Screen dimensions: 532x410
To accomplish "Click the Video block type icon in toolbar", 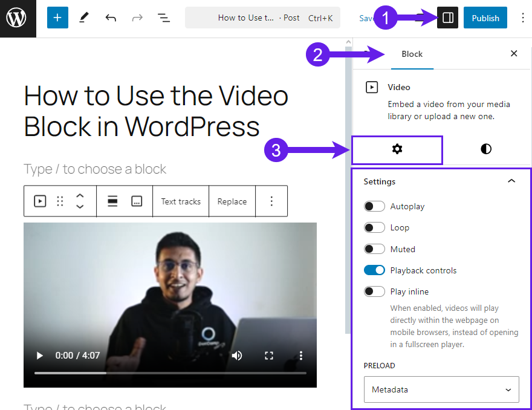I will point(40,201).
